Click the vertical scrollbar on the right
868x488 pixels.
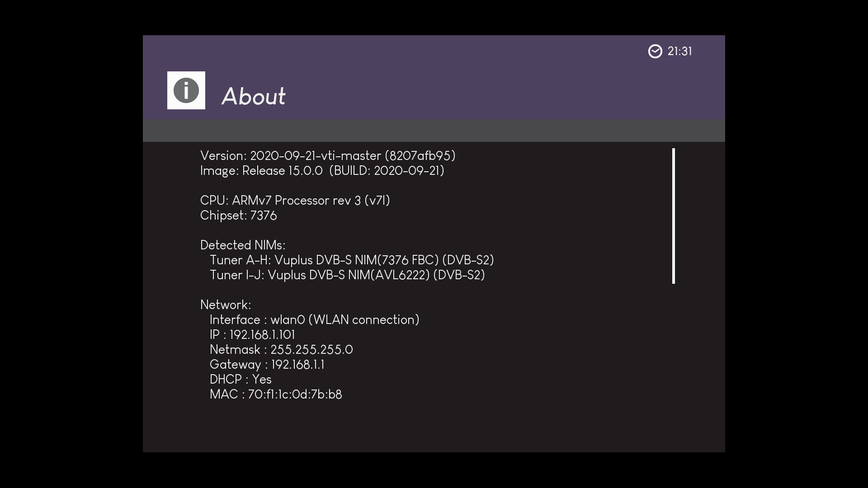tap(674, 216)
